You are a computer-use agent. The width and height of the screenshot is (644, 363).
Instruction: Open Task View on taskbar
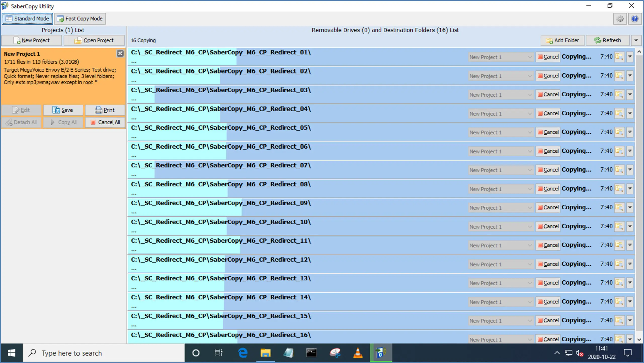click(218, 353)
